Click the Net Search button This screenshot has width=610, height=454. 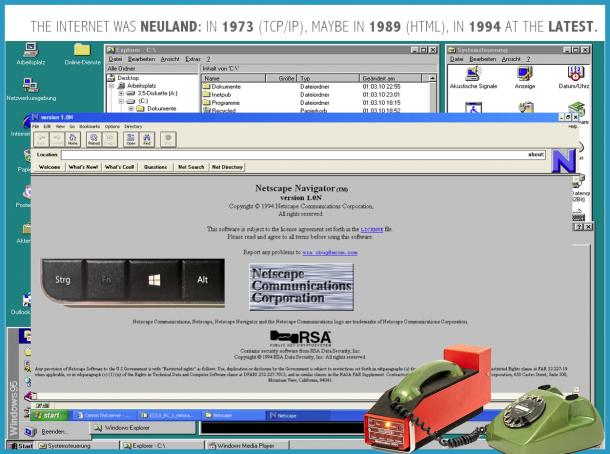tap(192, 167)
